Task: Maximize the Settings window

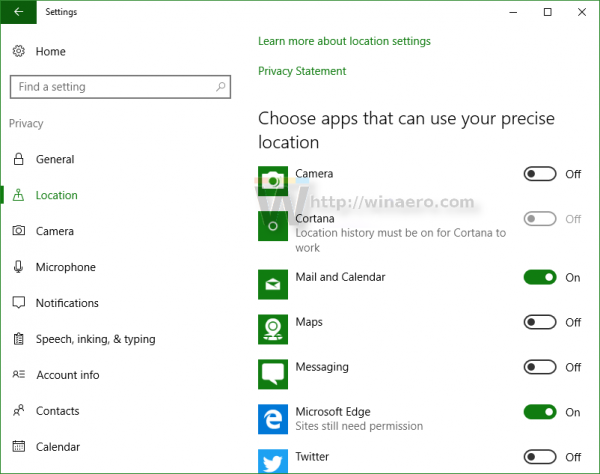Action: [548, 12]
